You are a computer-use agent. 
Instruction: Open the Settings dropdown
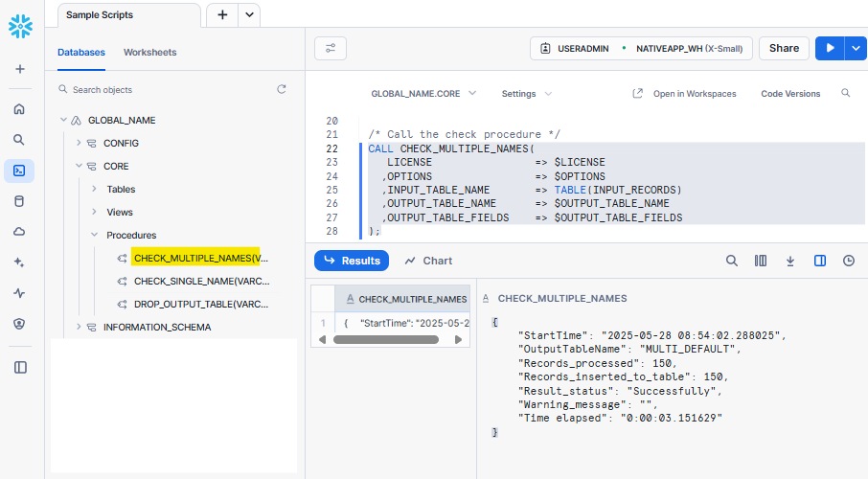pos(526,94)
